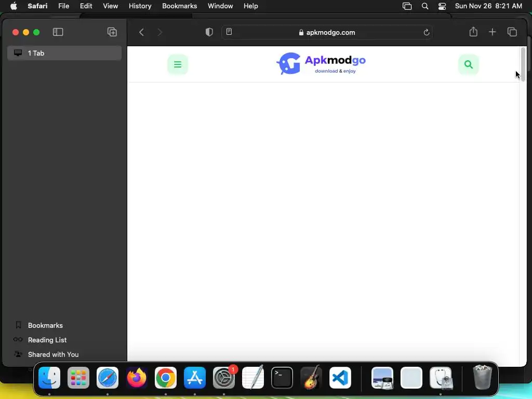532x399 pixels.
Task: Launch Firefox from the Dock
Action: (137, 378)
